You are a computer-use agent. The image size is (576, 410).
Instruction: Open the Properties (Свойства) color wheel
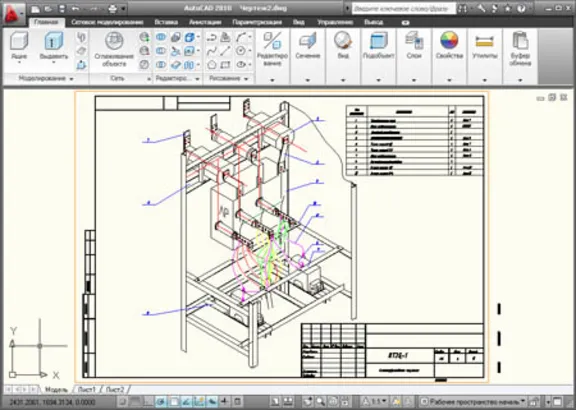tap(449, 40)
